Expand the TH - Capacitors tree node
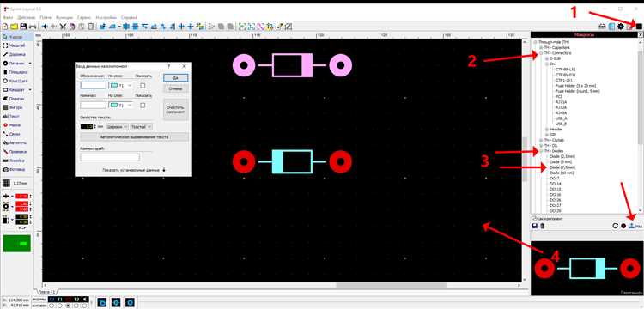The height and width of the screenshot is (309, 644). [541, 47]
